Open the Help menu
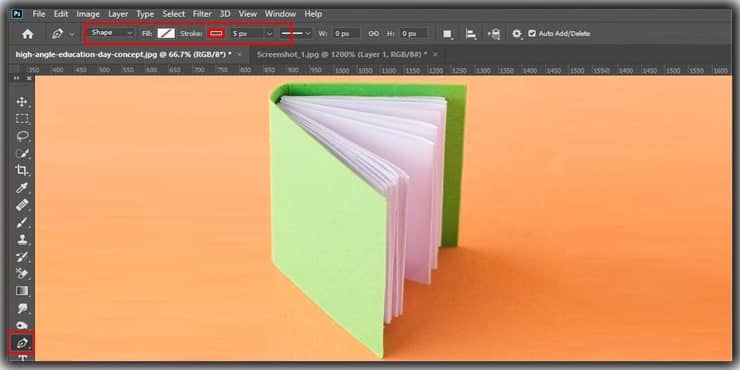Screen dimensions: 740x370 [313, 14]
